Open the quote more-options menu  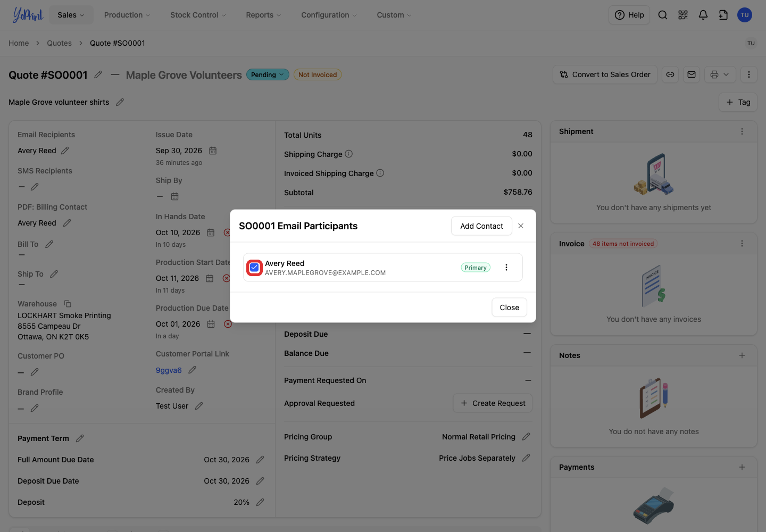(749, 74)
